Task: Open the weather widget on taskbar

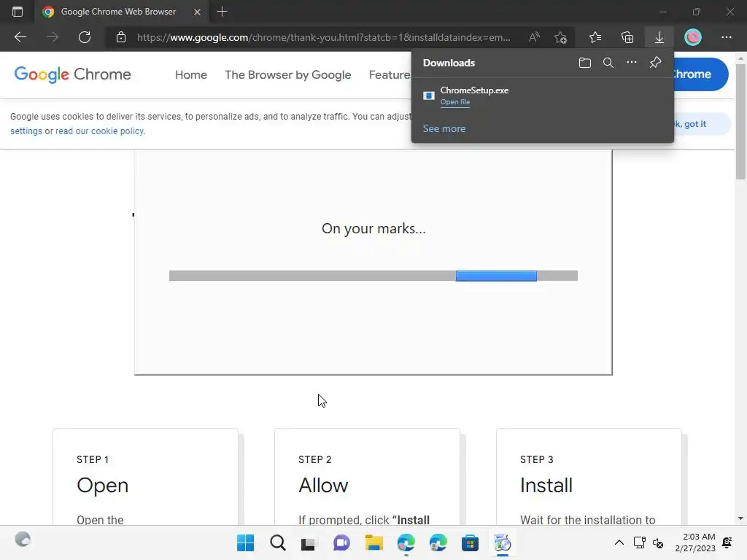Action: click(x=23, y=540)
